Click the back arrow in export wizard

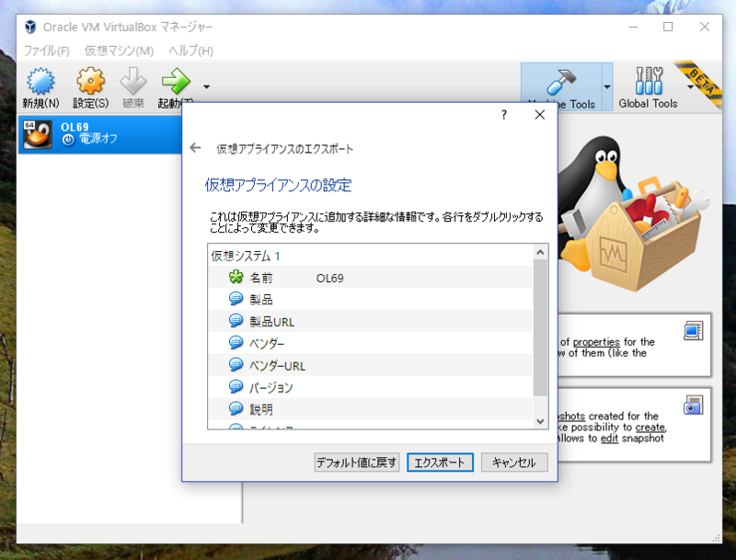[x=195, y=148]
